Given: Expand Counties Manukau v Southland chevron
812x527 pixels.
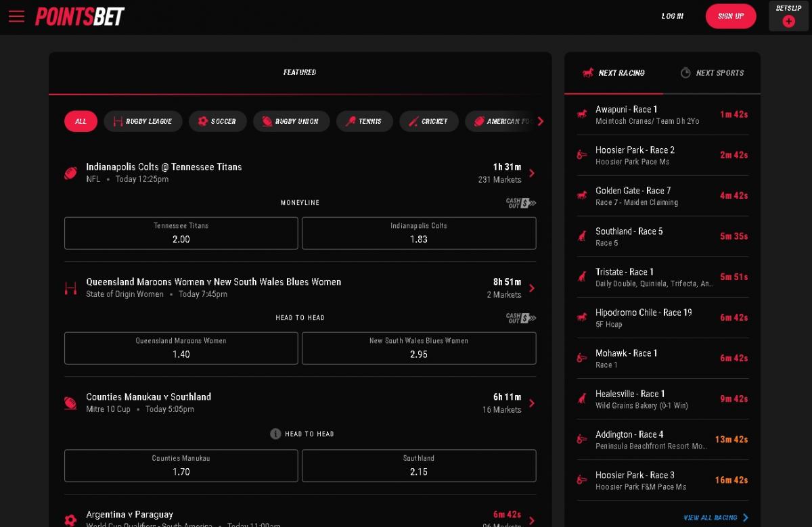Looking at the screenshot, I should [x=532, y=403].
